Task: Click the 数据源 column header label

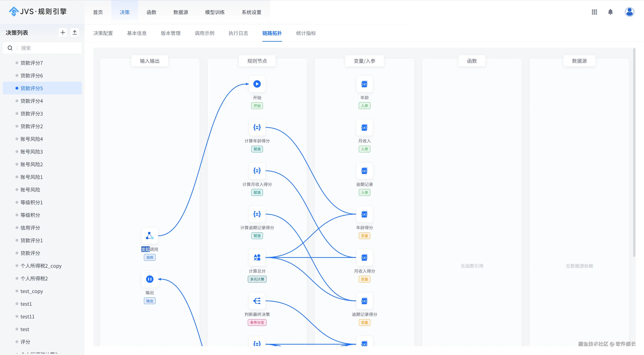Action: (579, 61)
